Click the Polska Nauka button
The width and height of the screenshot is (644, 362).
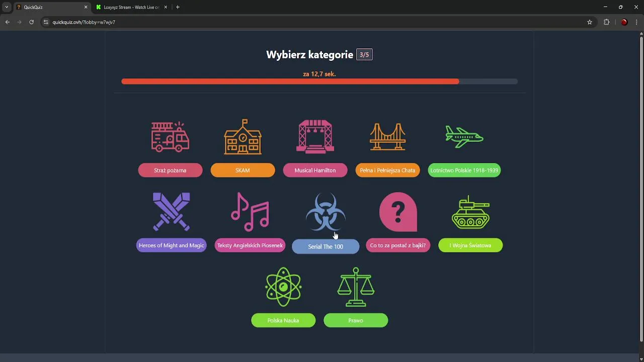[283, 320]
